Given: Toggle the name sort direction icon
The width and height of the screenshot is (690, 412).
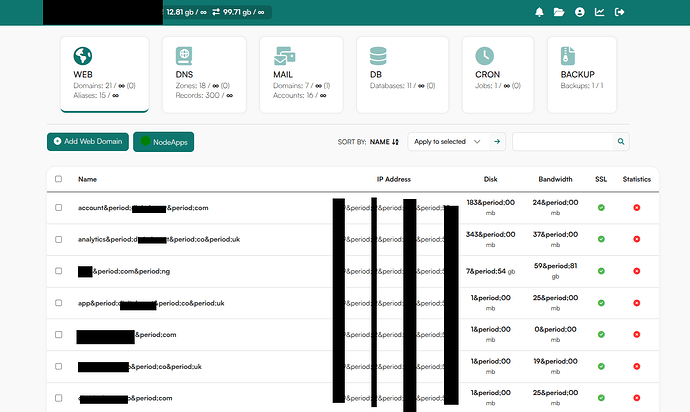Looking at the screenshot, I should 395,142.
